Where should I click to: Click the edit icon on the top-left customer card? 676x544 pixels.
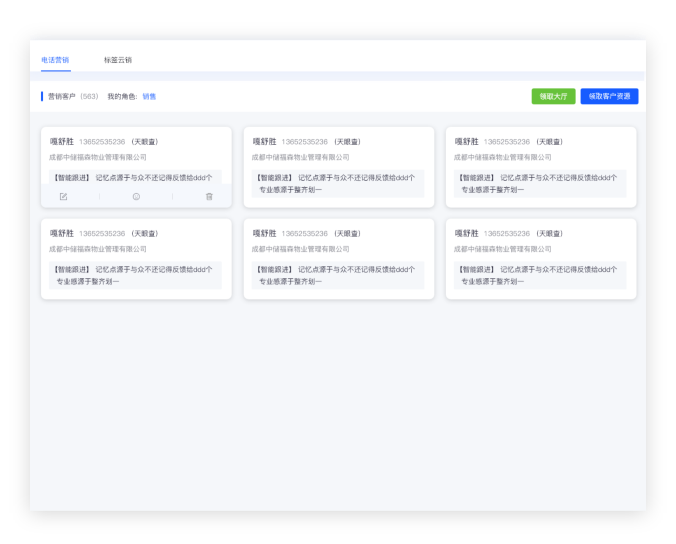point(63,197)
